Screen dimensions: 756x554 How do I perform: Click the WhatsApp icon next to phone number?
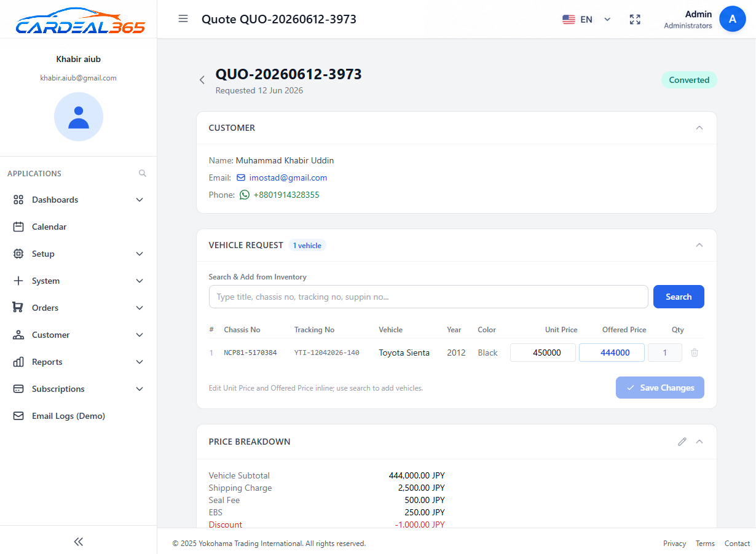245,195
